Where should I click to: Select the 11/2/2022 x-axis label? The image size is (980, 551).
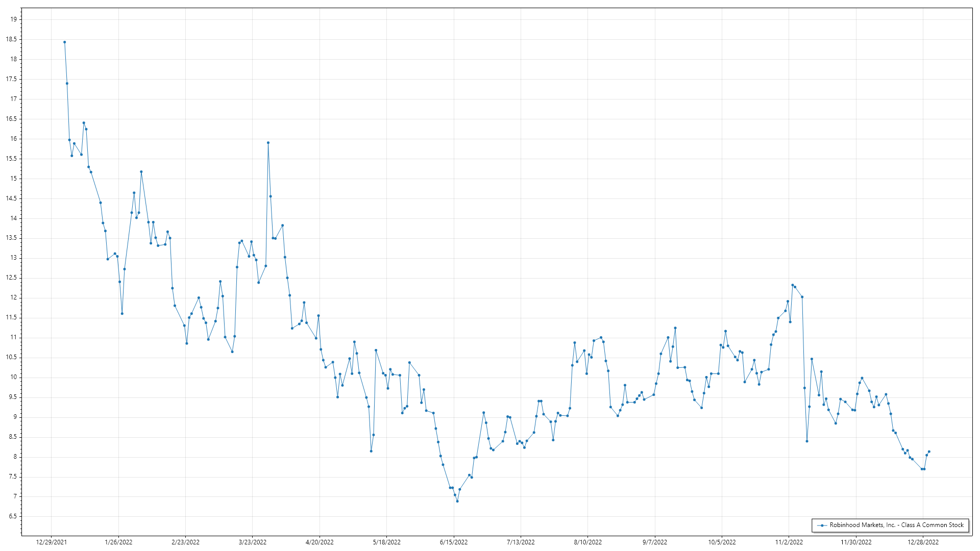click(789, 542)
